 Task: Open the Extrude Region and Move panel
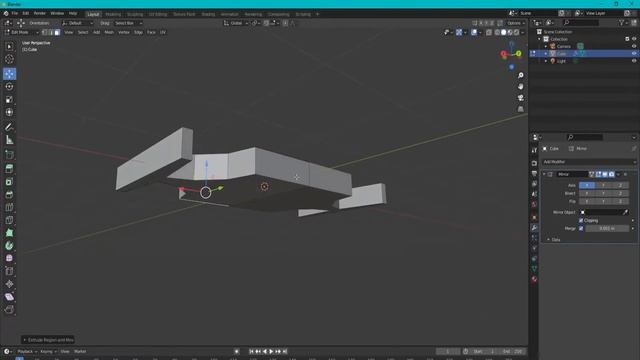coord(48,340)
